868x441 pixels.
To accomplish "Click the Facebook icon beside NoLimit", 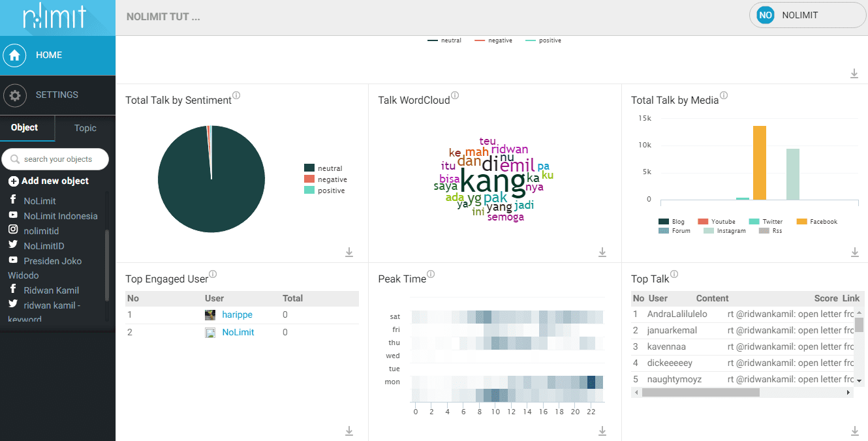I will tap(13, 200).
